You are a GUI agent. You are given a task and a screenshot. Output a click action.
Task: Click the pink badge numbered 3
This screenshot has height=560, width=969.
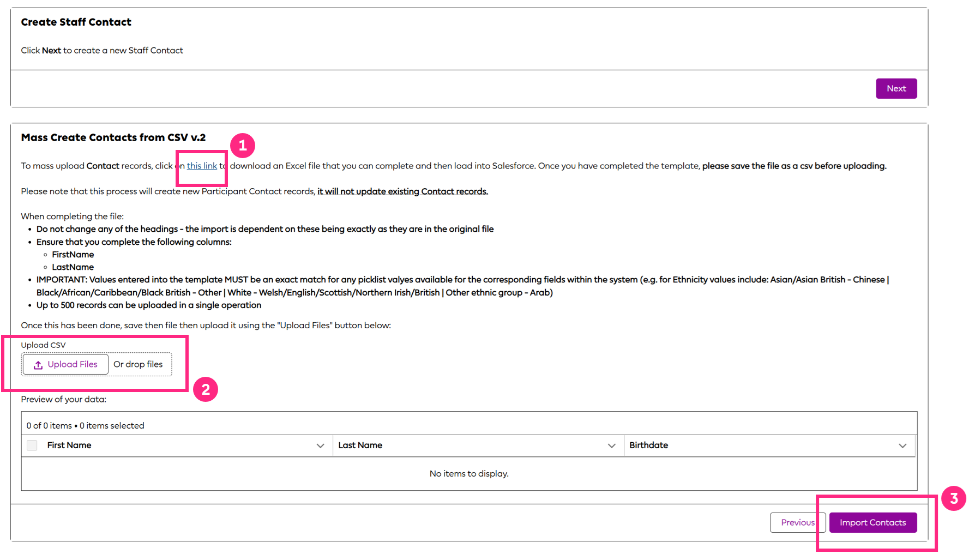coord(954,498)
